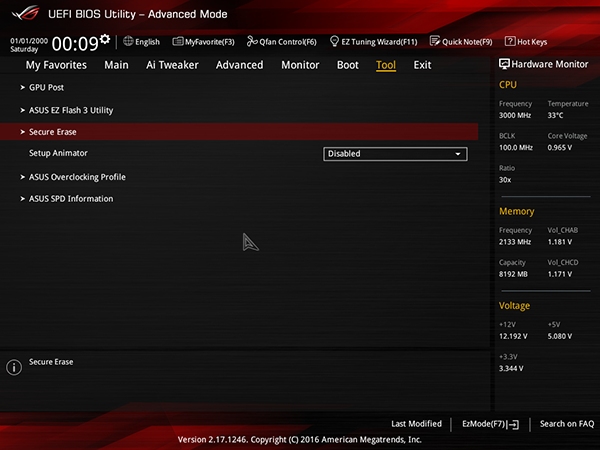
Task: Click the Core Voltage 0.965 V value
Action: [560, 147]
